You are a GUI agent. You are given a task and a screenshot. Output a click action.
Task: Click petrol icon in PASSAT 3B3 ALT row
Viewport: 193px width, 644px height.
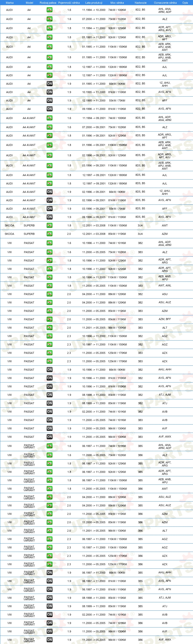click(50, 328)
